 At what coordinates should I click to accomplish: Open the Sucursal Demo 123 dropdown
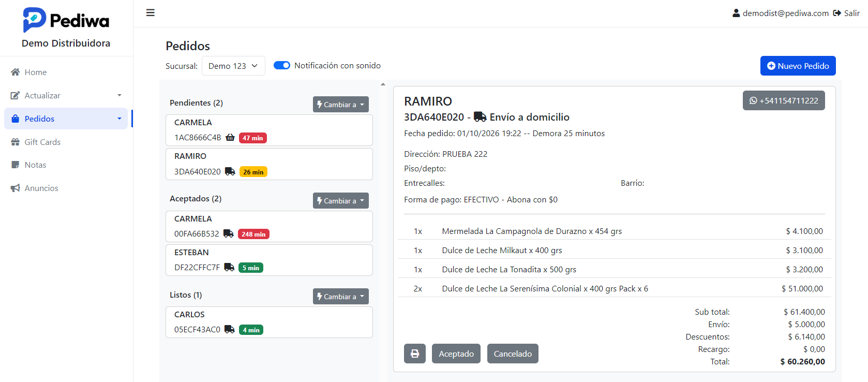(233, 66)
